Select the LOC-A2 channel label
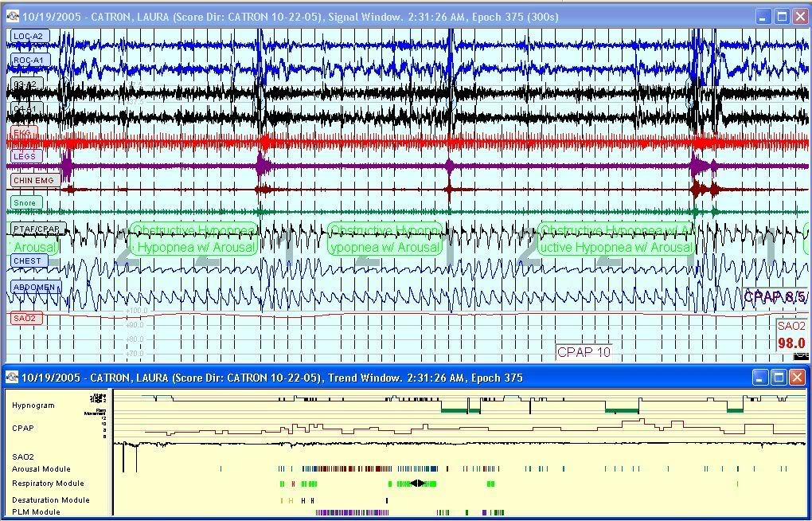Viewport: 812px width, 521px height. [x=29, y=36]
